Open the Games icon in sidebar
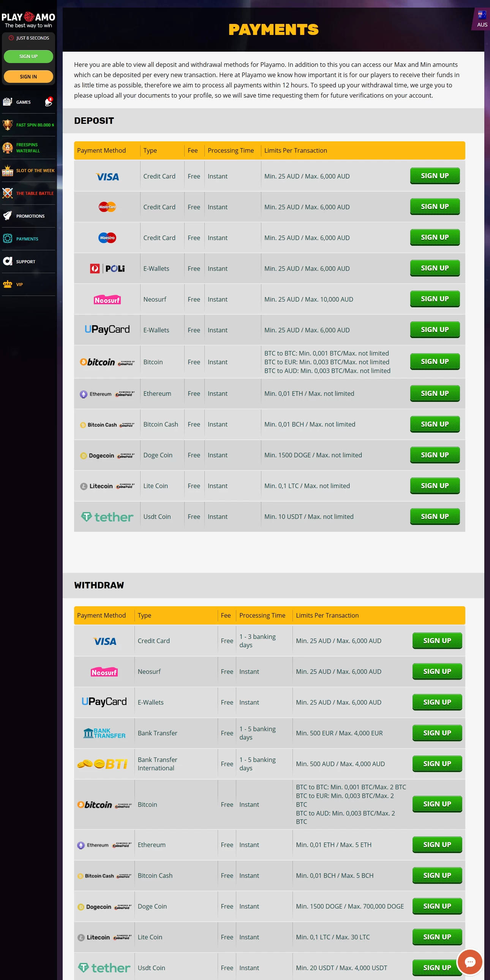490x980 pixels. pos(8,102)
